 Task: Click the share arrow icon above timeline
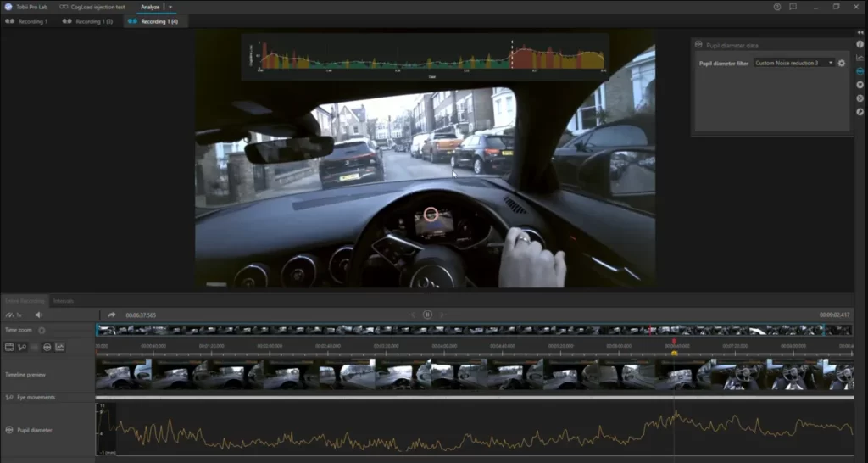tap(111, 315)
